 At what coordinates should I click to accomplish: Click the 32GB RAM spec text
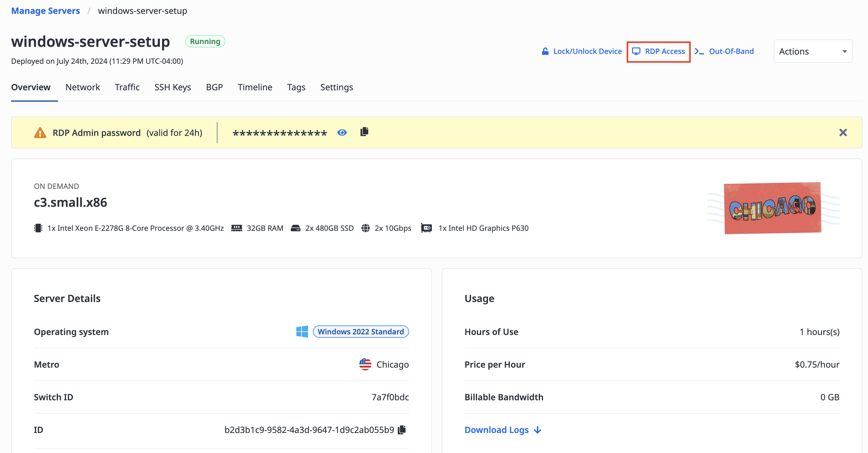click(x=265, y=228)
